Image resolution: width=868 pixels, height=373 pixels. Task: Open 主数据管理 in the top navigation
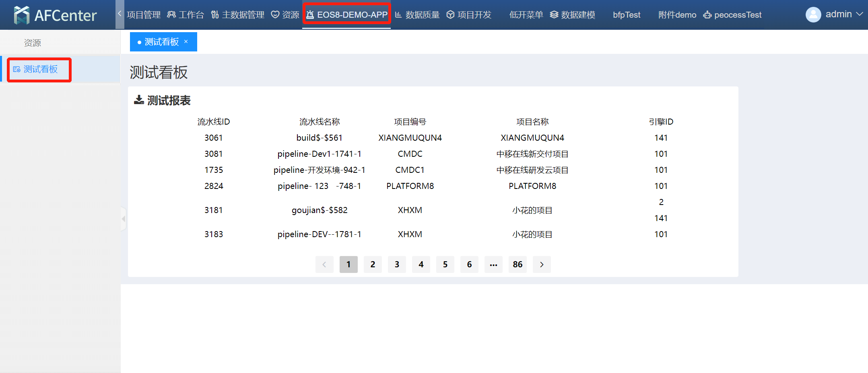tap(237, 15)
